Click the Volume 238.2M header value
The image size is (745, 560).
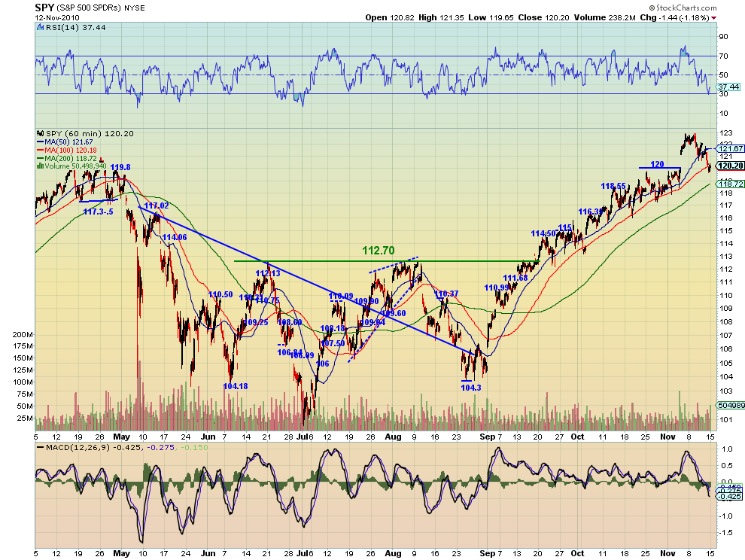tap(604, 17)
